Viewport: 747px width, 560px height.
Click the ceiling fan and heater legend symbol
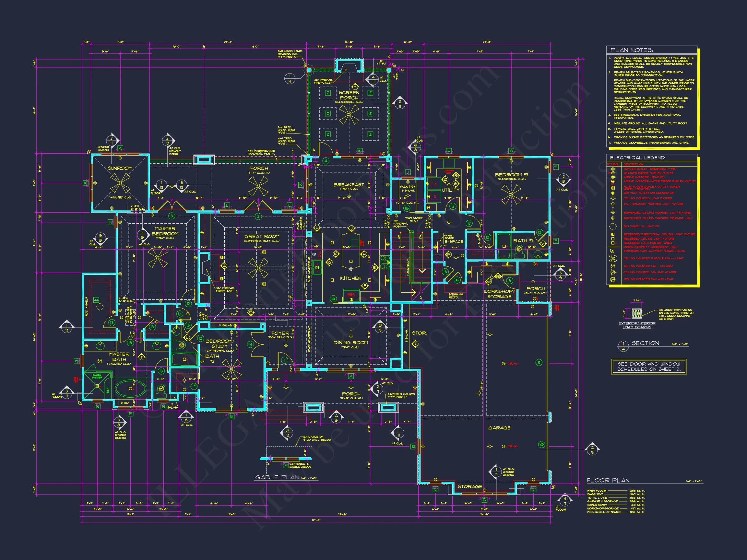612,272
